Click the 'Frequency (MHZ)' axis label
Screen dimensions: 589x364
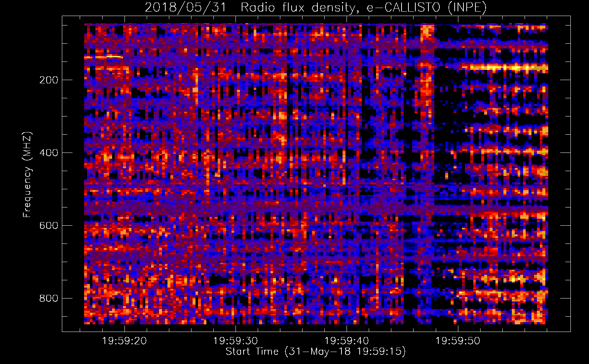click(x=27, y=175)
